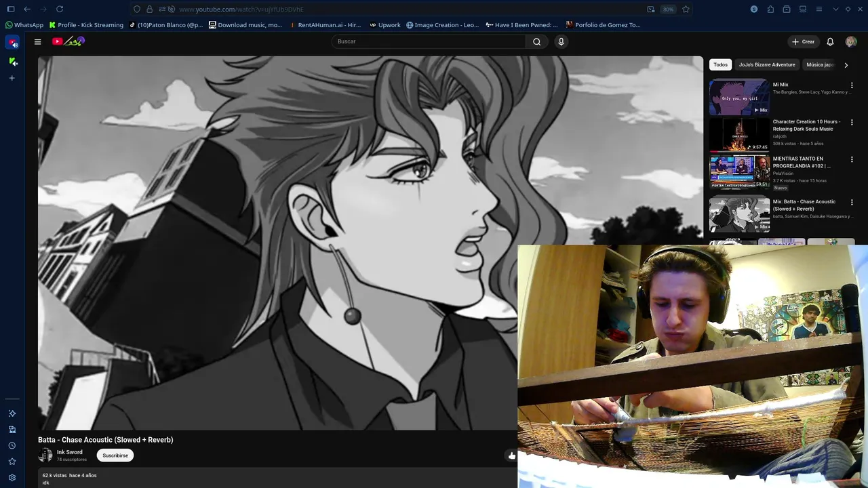This screenshot has height=488, width=868.
Task: Open the Download music bookmark
Action: tap(245, 25)
